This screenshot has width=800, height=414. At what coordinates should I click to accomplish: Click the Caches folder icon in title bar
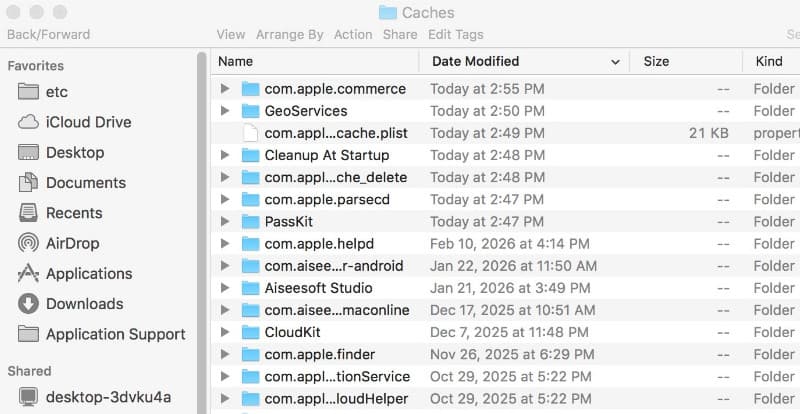coord(388,13)
